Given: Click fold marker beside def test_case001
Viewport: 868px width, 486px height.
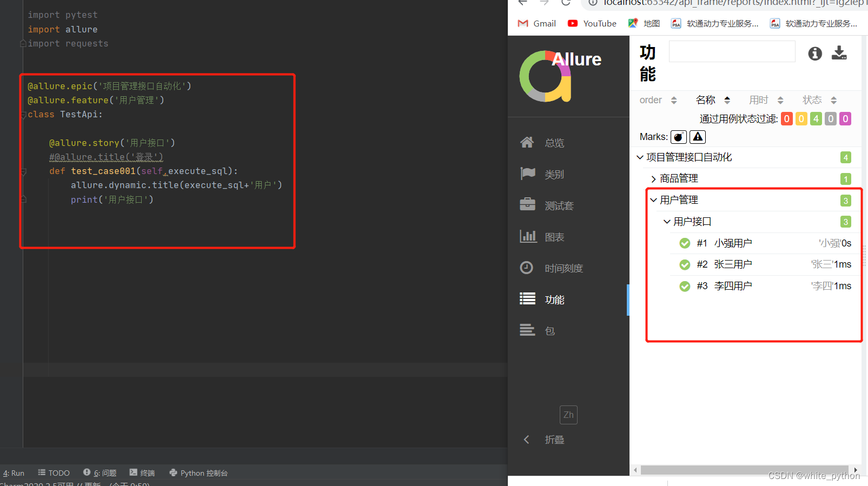Looking at the screenshot, I should (x=23, y=171).
